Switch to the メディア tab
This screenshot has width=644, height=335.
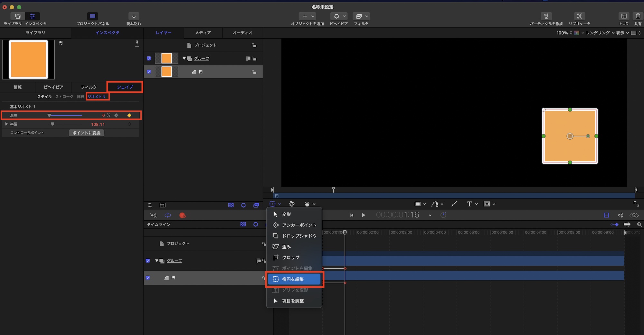click(203, 33)
